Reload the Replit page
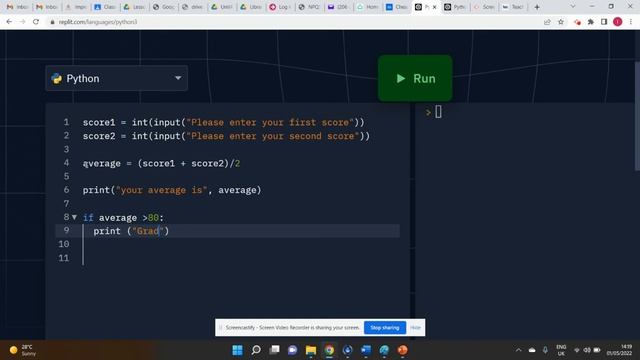Screen dimensions: 640x360 tap(36, 22)
